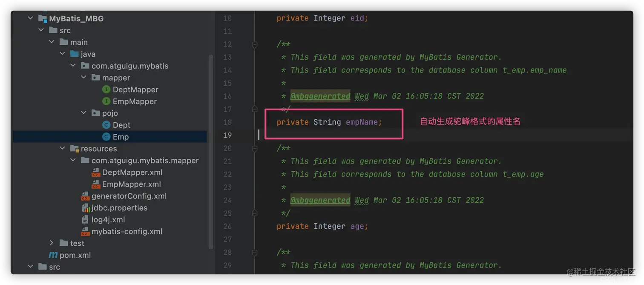Collapse the MyBatis_MBG project node
The image size is (644, 285).
tap(30, 18)
